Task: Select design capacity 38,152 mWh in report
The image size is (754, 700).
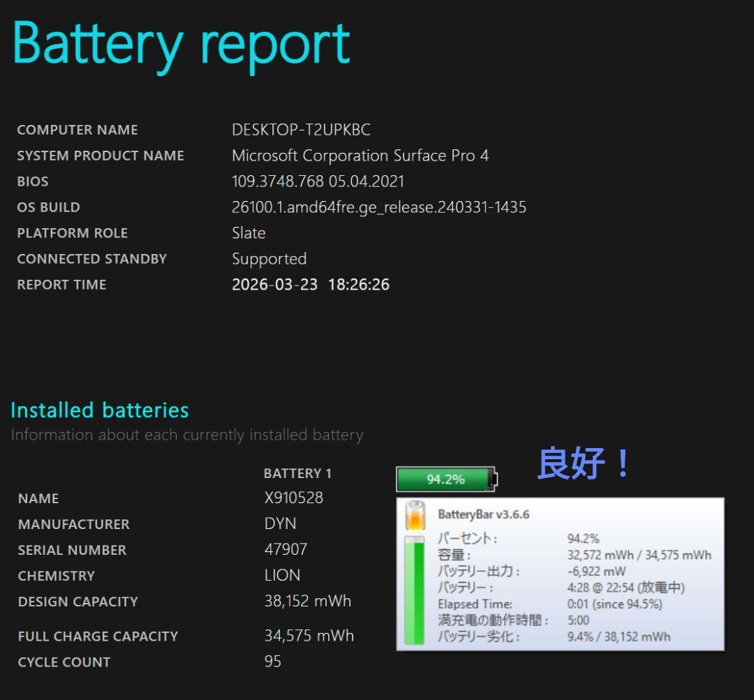Action: pos(308,601)
